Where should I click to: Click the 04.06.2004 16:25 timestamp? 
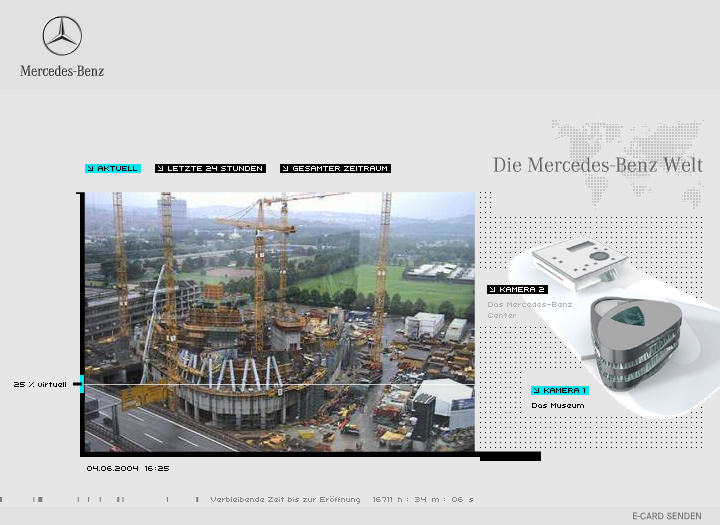tap(128, 469)
